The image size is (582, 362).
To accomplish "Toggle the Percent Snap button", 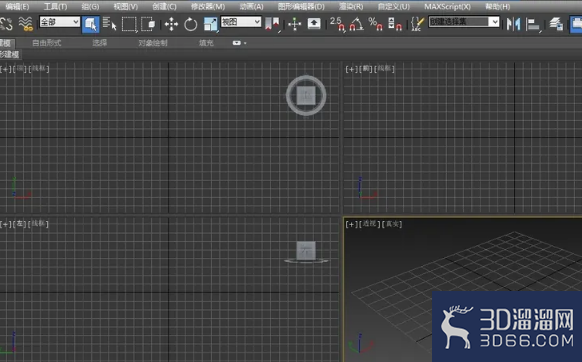I will click(376, 25).
